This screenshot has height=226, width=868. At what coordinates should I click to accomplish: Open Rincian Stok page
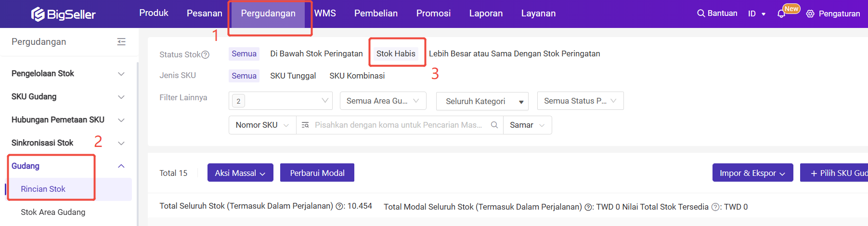(x=68, y=189)
